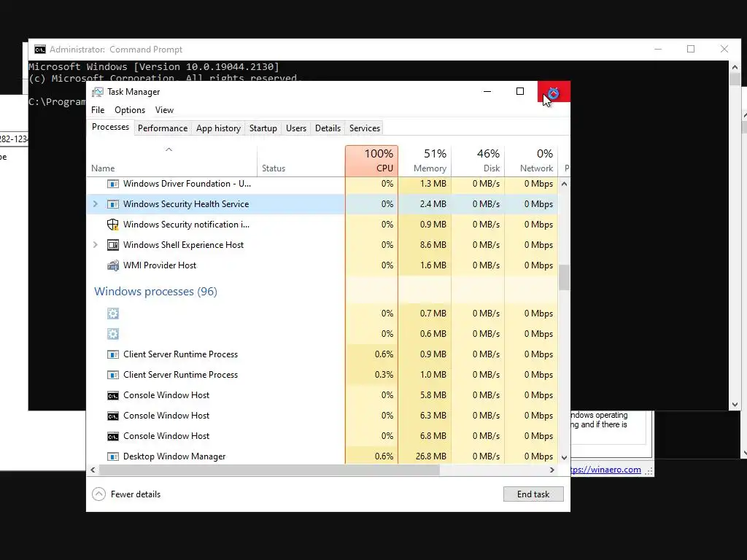Sort by the Disk column header

(479, 161)
